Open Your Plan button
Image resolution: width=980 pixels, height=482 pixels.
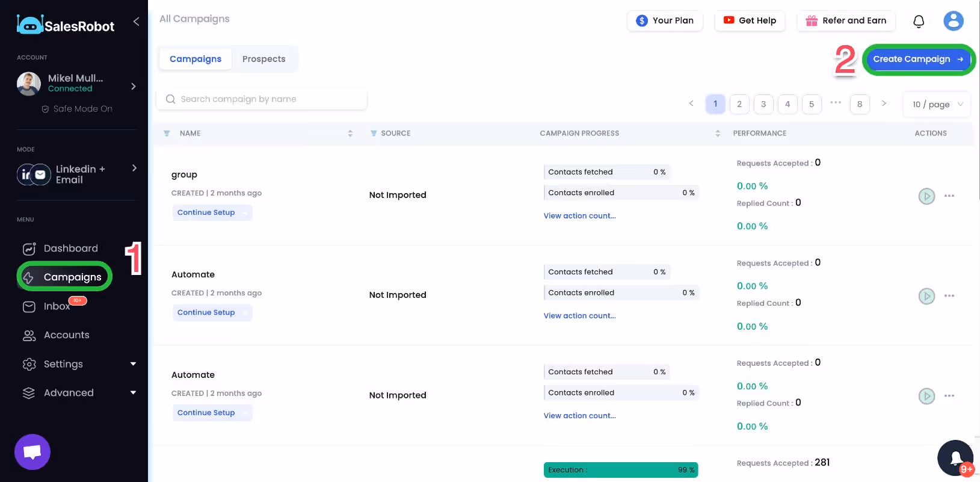[x=665, y=20]
